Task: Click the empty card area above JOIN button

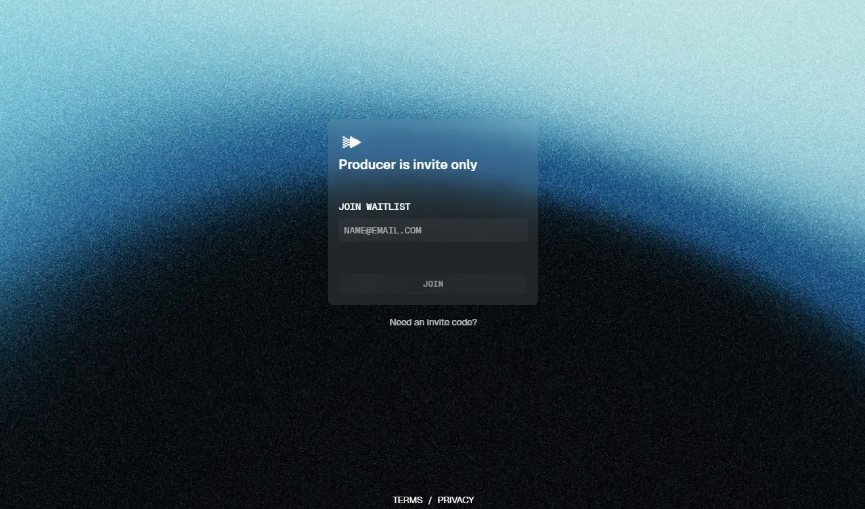Action: pyautogui.click(x=432, y=257)
